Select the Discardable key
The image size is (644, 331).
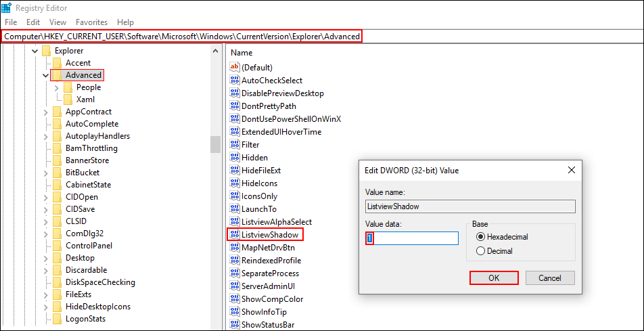coord(87,269)
